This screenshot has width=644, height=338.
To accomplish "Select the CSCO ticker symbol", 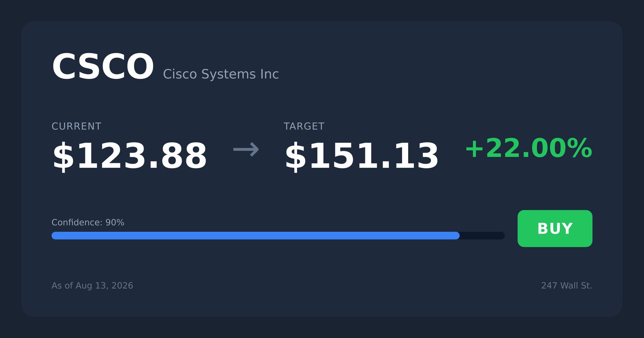I will (103, 67).
